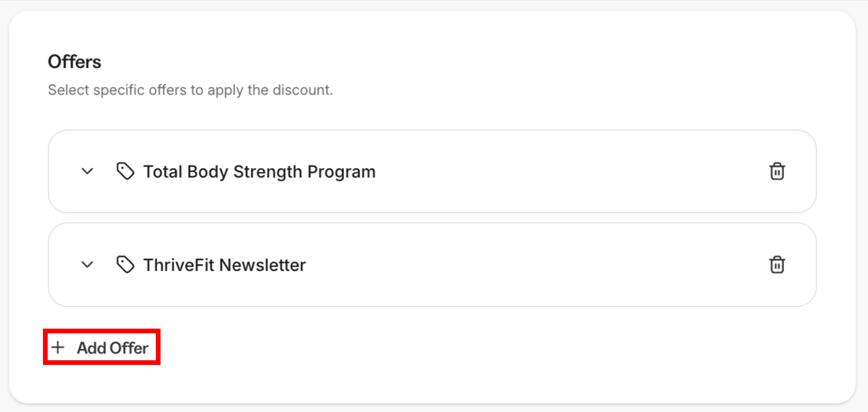868x412 pixels.
Task: Click the trash icon for Total Body Strength Program
Action: click(x=777, y=171)
